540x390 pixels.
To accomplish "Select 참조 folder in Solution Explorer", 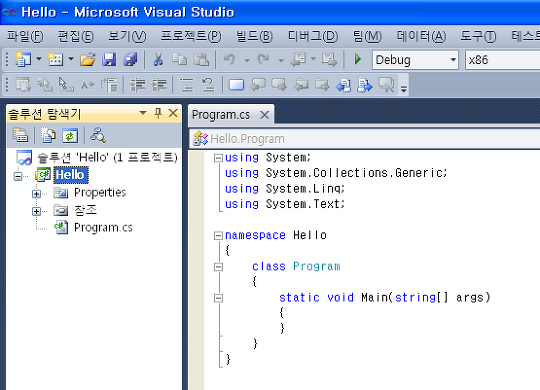I will 86,210.
